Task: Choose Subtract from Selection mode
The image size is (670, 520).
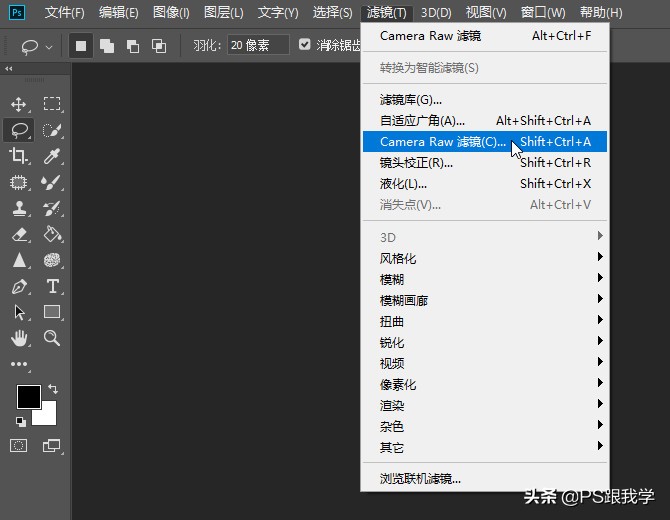Action: [133, 46]
